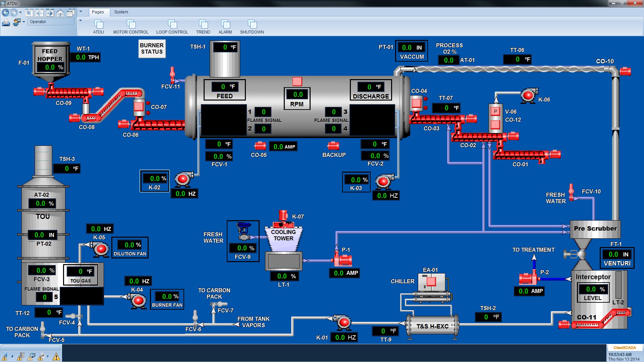Click the alarm delete icon in the status bar
Viewport: 644px width, 362px height.
click(x=20, y=357)
